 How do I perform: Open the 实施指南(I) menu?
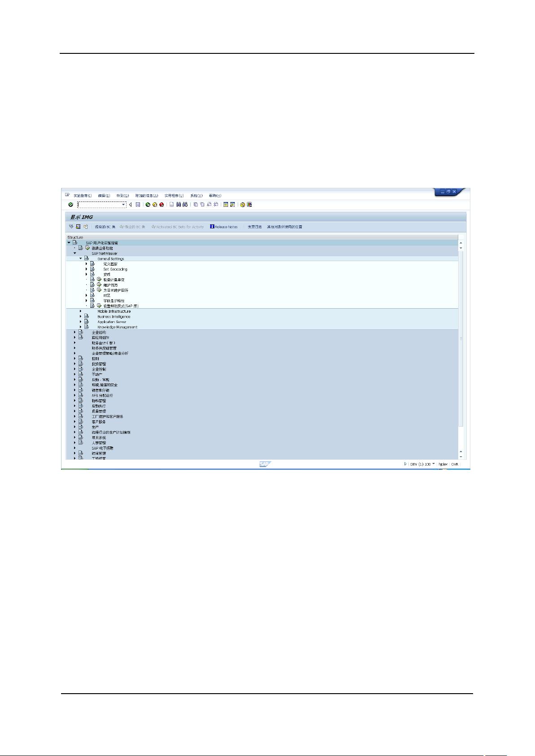[x=83, y=196]
